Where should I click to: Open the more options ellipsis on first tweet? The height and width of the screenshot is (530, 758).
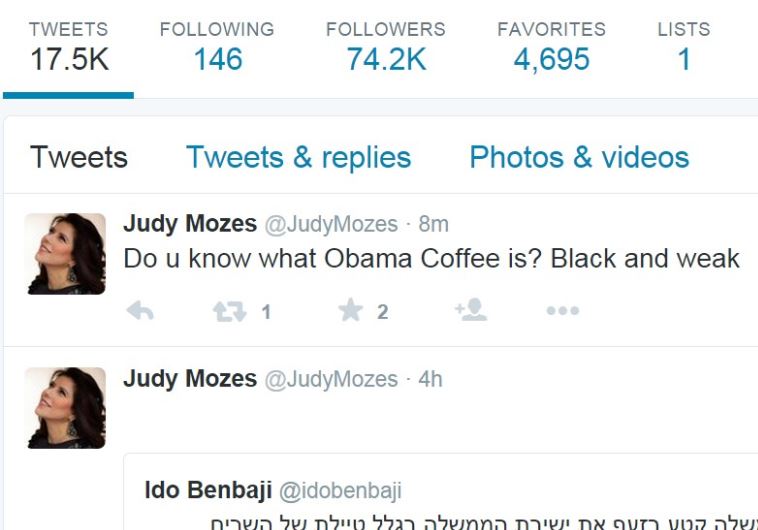tap(563, 312)
